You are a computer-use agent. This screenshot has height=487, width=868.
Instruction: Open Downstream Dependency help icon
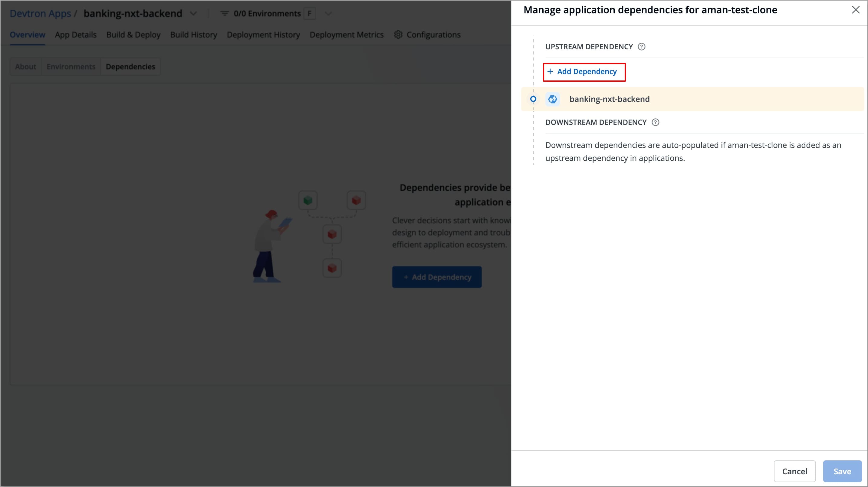[x=655, y=122]
